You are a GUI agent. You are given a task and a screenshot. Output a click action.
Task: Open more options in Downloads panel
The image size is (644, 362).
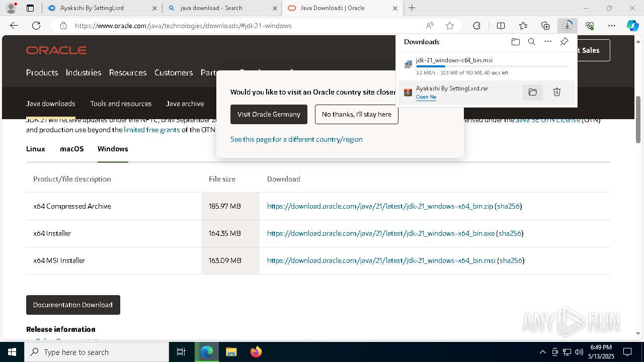(548, 42)
